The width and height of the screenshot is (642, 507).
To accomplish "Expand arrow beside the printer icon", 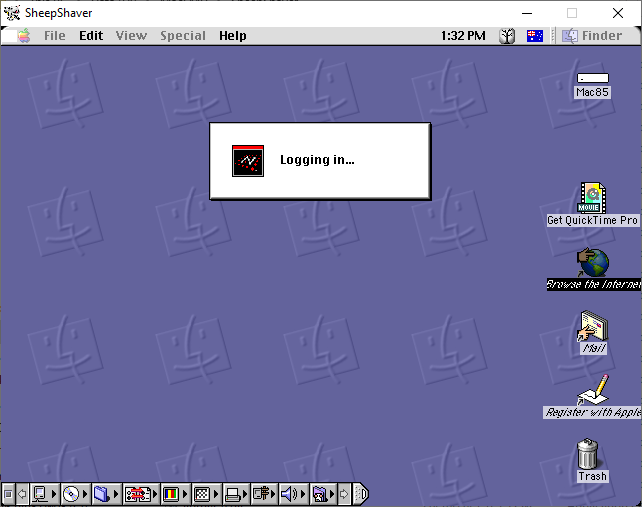I will click(x=245, y=494).
